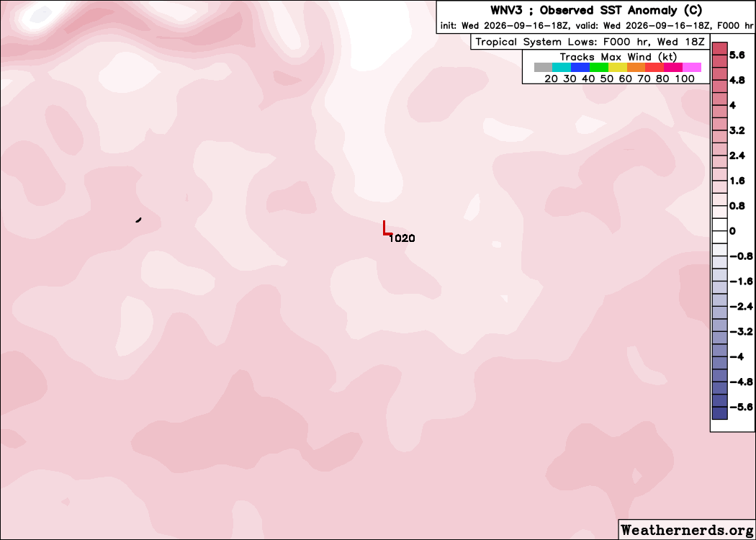Click the 5.6 colorbar top red cell
The image size is (756, 540).
click(x=719, y=49)
